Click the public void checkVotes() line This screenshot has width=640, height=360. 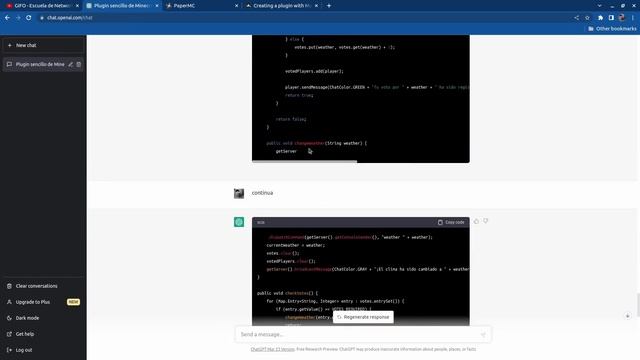(x=287, y=293)
